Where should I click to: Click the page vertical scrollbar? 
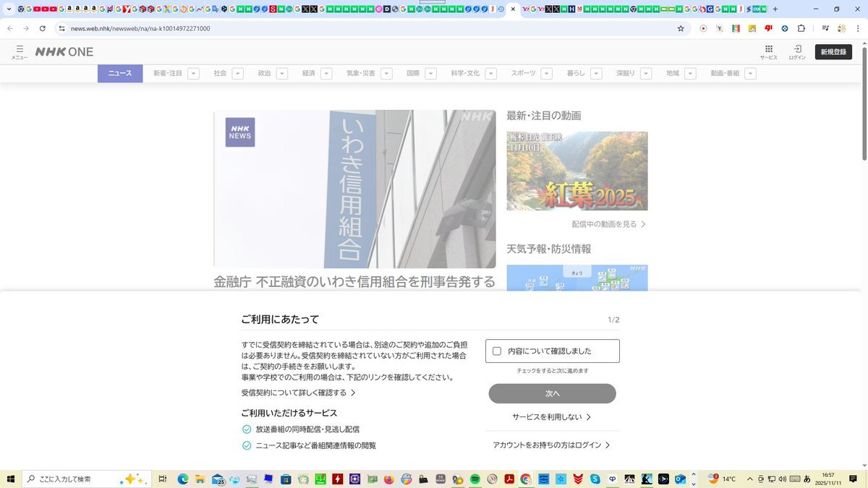pyautogui.click(x=864, y=105)
